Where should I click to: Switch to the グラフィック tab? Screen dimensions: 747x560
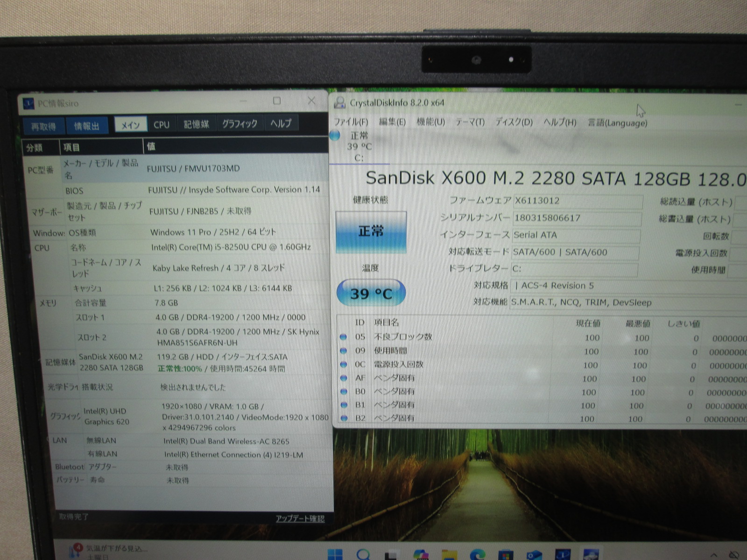click(240, 124)
